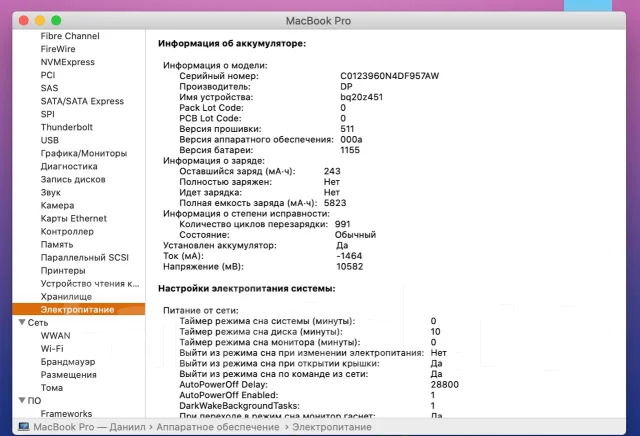The height and width of the screenshot is (436, 640).
Task: Click current value -1464
Action: (349, 256)
